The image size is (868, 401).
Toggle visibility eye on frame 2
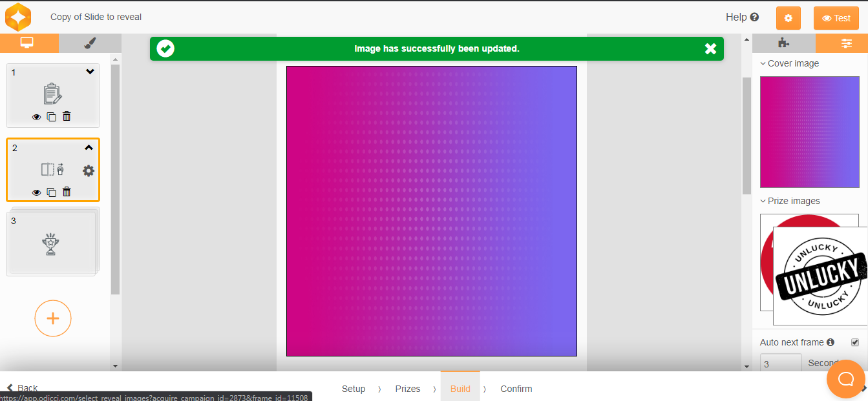36,192
